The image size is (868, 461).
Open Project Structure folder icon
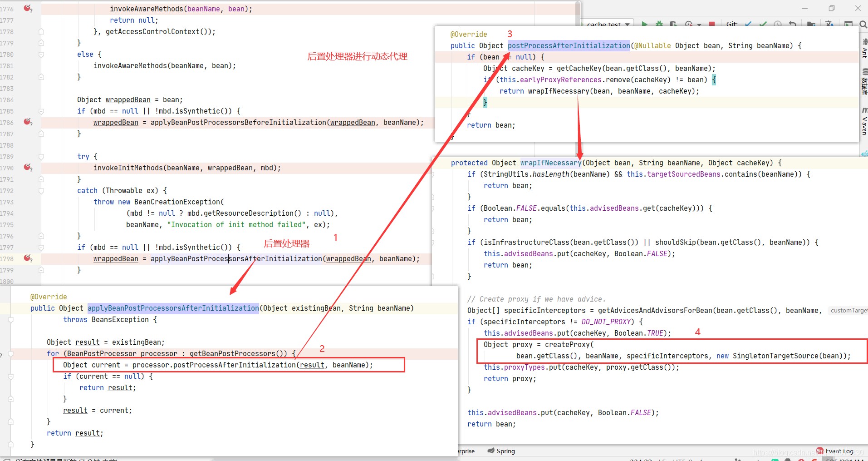click(811, 24)
